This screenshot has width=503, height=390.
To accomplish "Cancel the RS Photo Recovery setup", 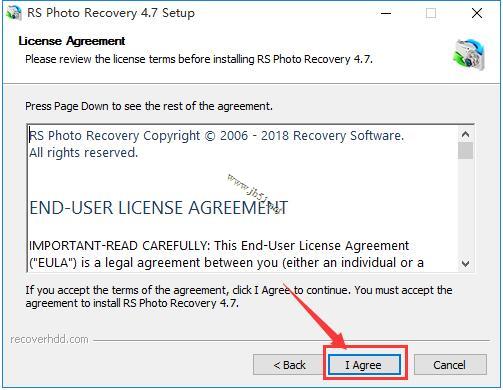I will 450,365.
